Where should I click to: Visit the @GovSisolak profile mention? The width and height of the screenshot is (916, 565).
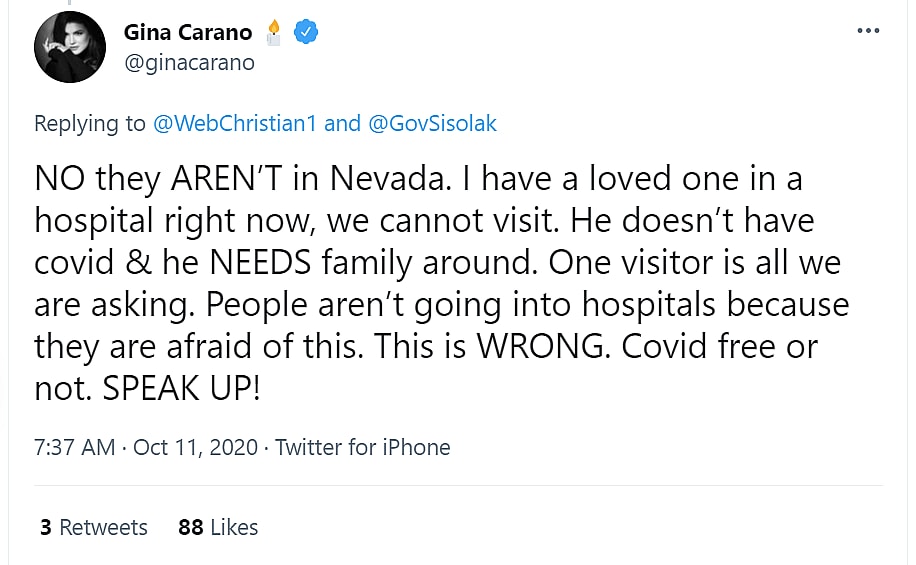click(x=432, y=123)
